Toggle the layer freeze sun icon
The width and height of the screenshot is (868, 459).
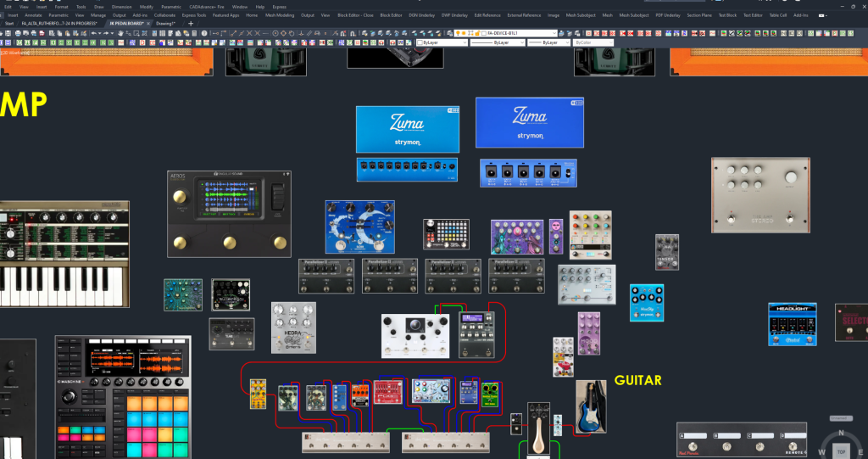click(x=465, y=33)
